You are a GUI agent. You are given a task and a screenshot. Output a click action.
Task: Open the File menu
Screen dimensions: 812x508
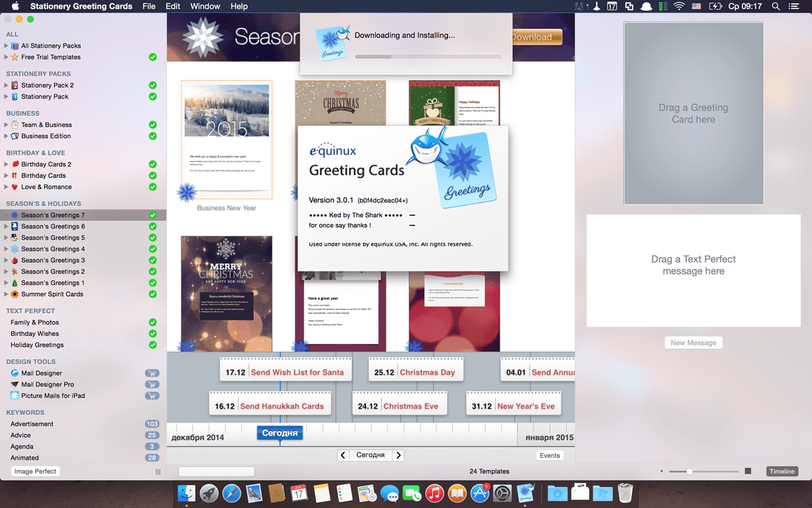click(x=149, y=6)
